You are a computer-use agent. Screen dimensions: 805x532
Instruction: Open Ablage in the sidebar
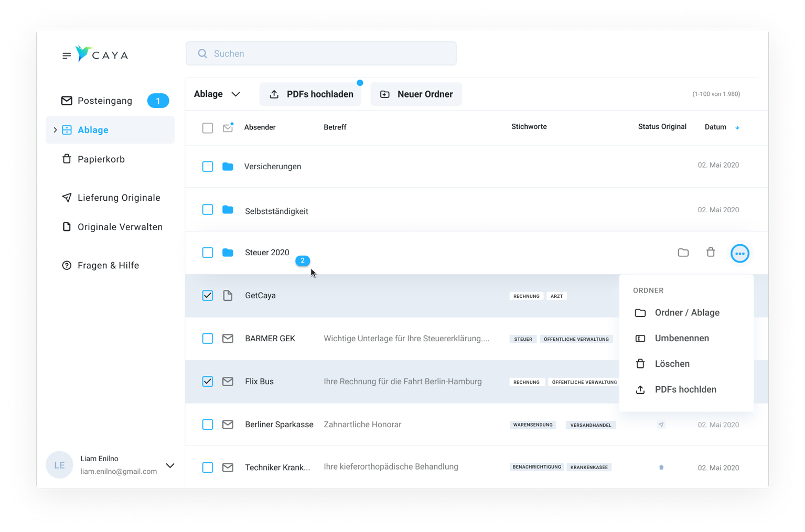110,130
